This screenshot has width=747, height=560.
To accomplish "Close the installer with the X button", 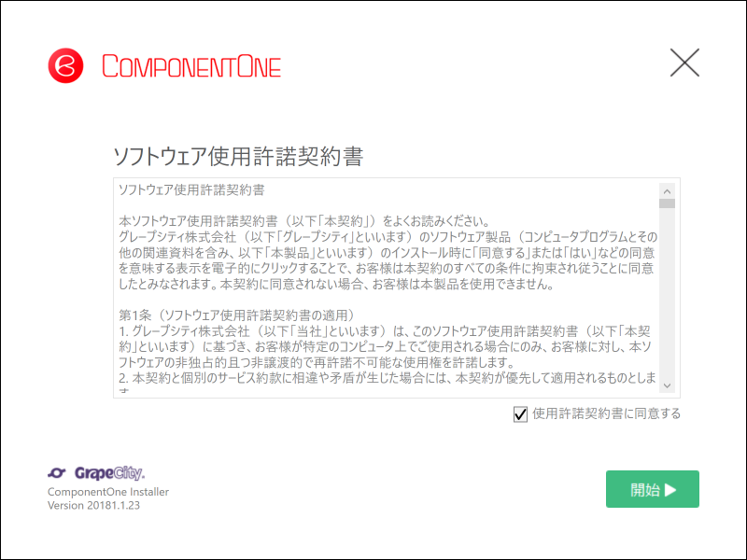I will click(x=684, y=63).
